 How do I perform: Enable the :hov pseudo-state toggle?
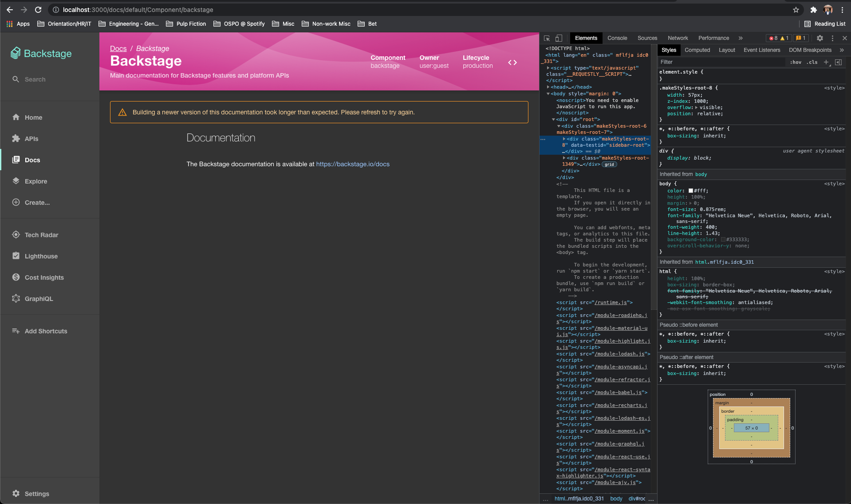[796, 62]
